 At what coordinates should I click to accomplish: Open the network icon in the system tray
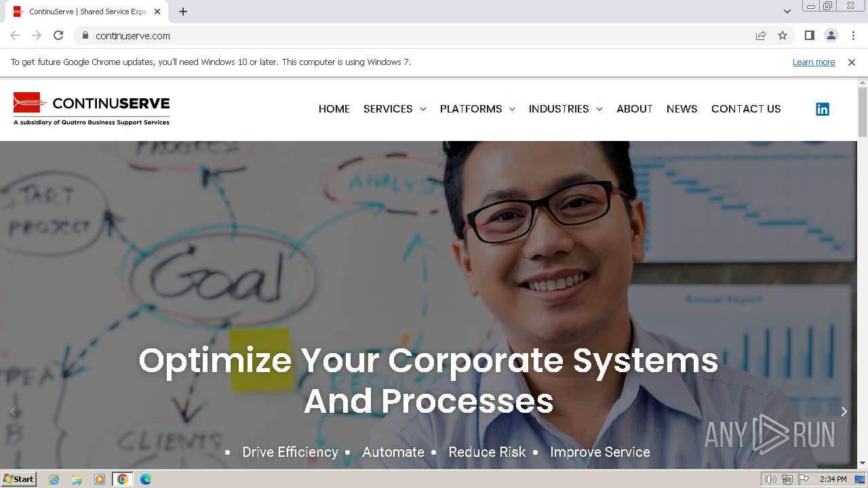(x=787, y=479)
